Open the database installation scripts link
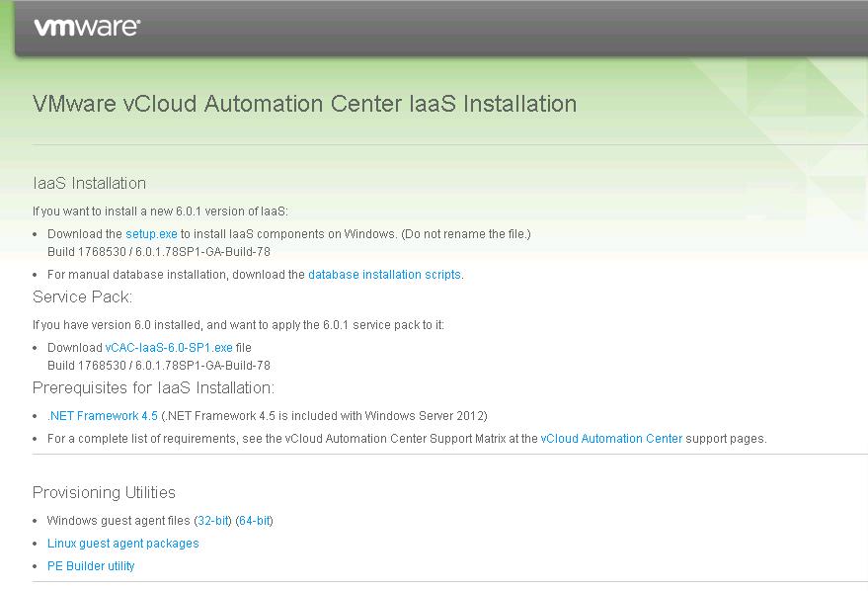Screen dimensions: 868x591 pyautogui.click(x=384, y=275)
